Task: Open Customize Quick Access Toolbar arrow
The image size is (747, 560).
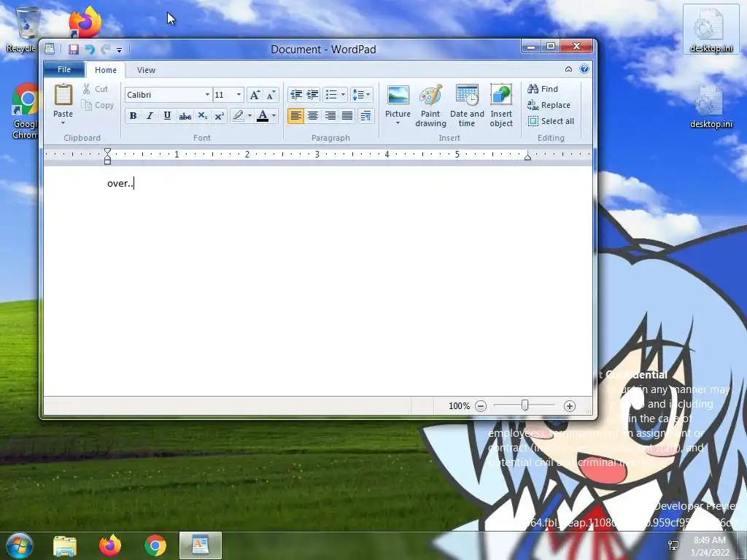Action: [119, 50]
